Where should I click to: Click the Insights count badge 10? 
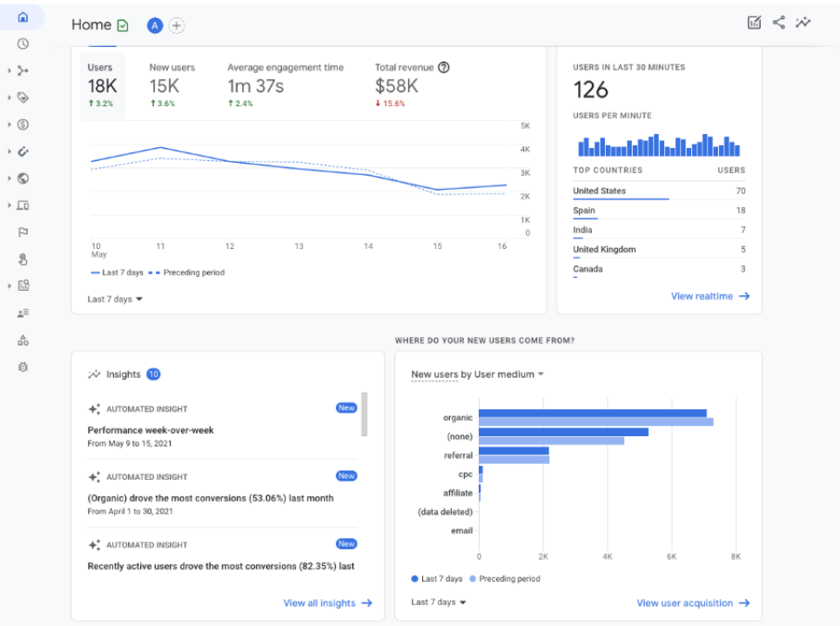153,374
